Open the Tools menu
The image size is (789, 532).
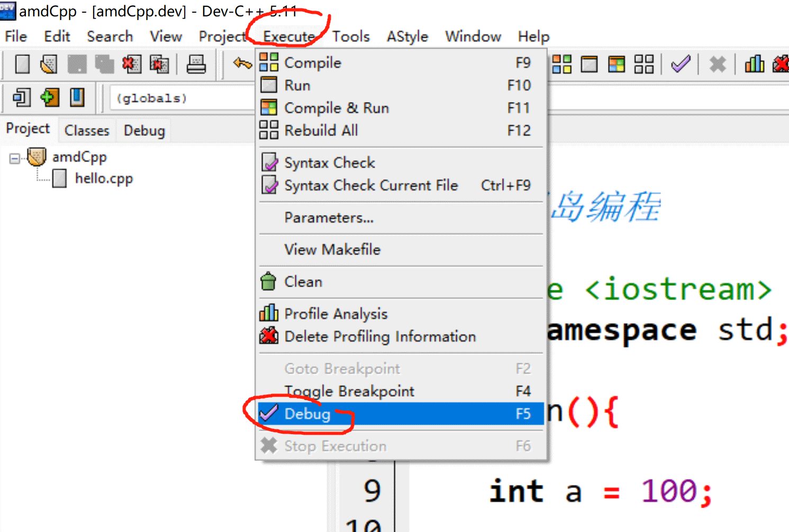click(351, 36)
